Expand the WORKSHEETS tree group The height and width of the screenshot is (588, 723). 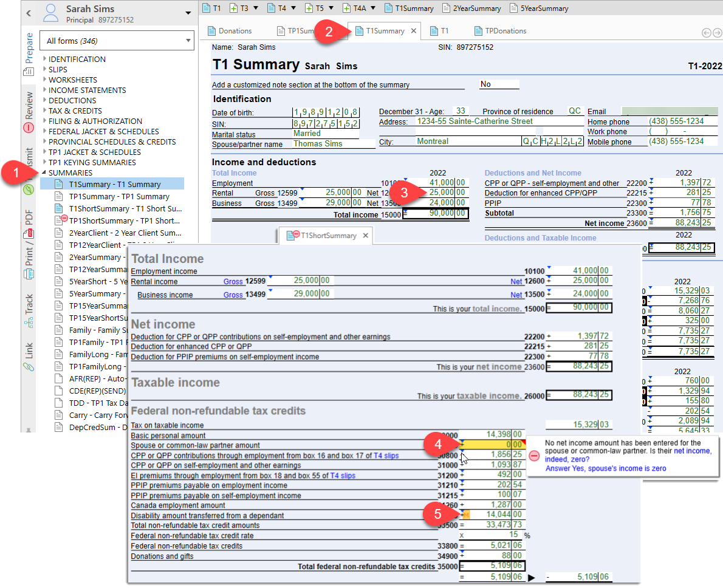pyautogui.click(x=45, y=80)
